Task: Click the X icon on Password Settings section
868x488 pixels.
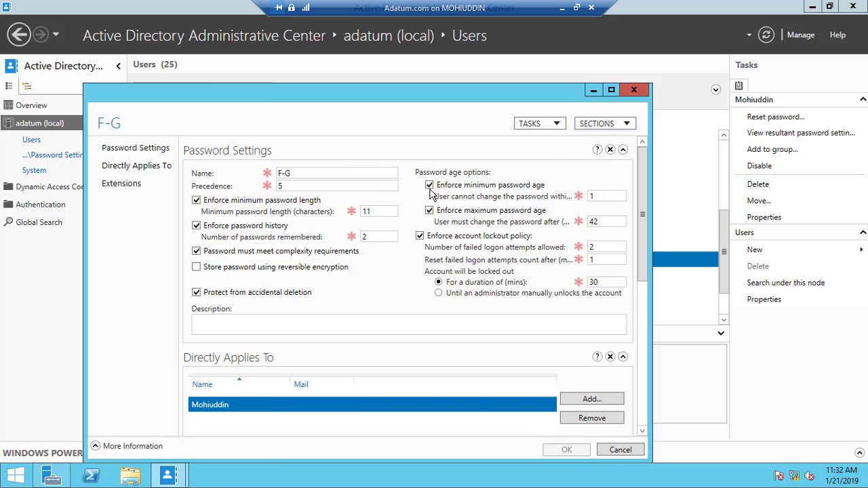Action: tap(610, 149)
